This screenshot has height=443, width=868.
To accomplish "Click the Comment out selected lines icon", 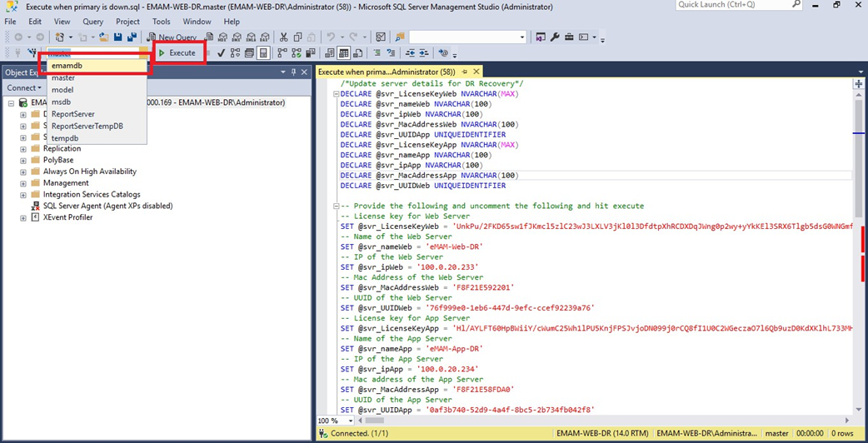I will coord(377,53).
